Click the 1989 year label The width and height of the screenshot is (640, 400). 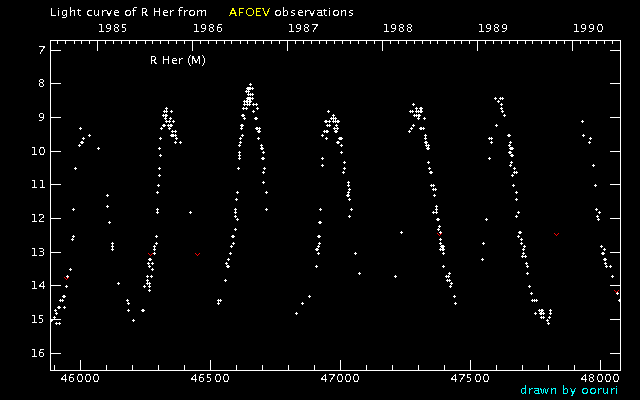(x=493, y=28)
